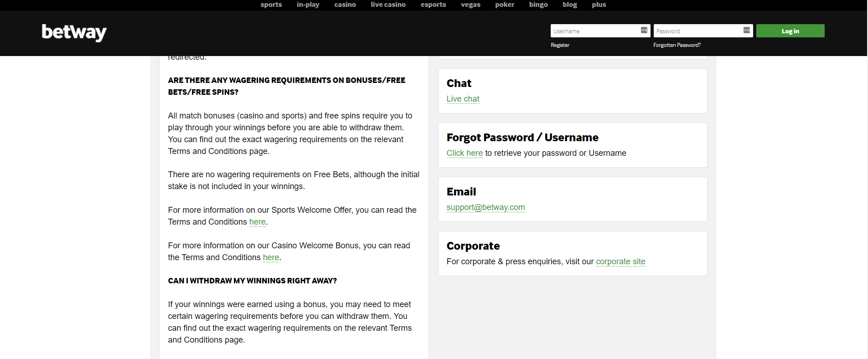Select the Forgot Password / Username heading

click(x=522, y=138)
